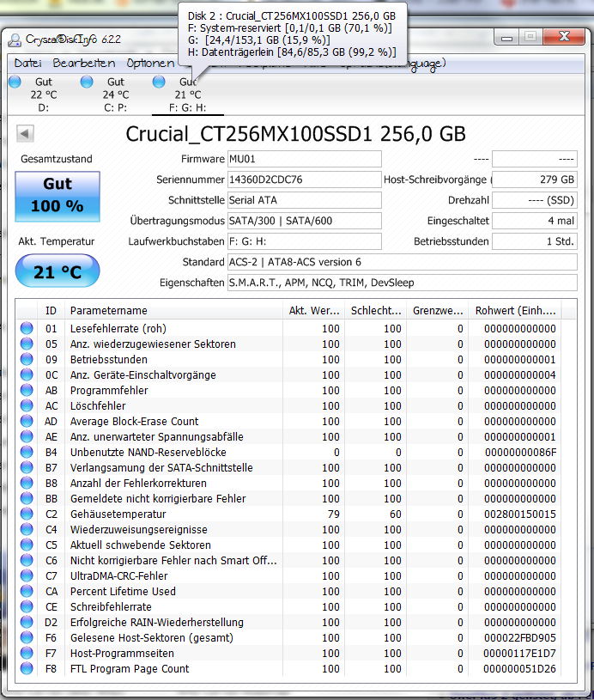Click the Gut 100 % health status button
Viewport: 594px width, 700px height.
58,196
